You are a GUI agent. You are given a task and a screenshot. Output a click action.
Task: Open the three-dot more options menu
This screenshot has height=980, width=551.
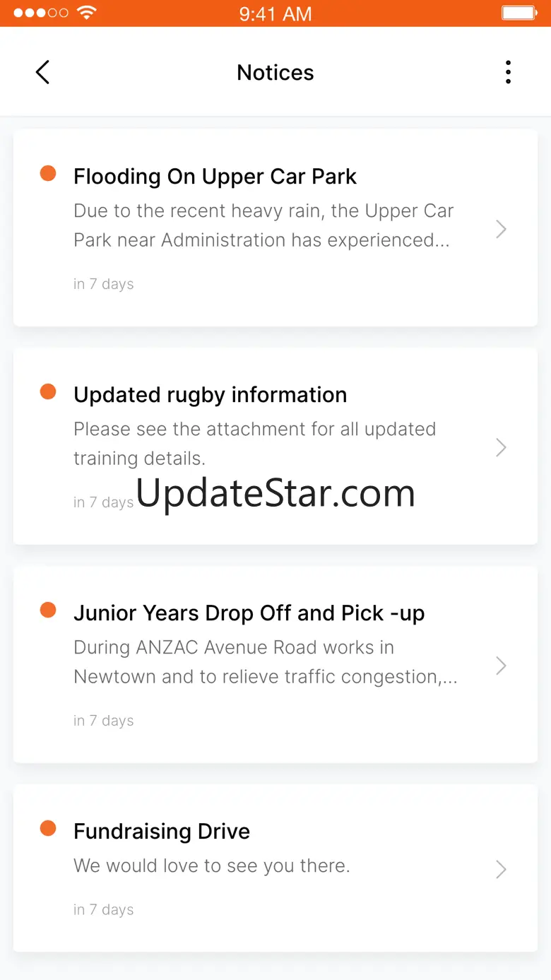(508, 72)
